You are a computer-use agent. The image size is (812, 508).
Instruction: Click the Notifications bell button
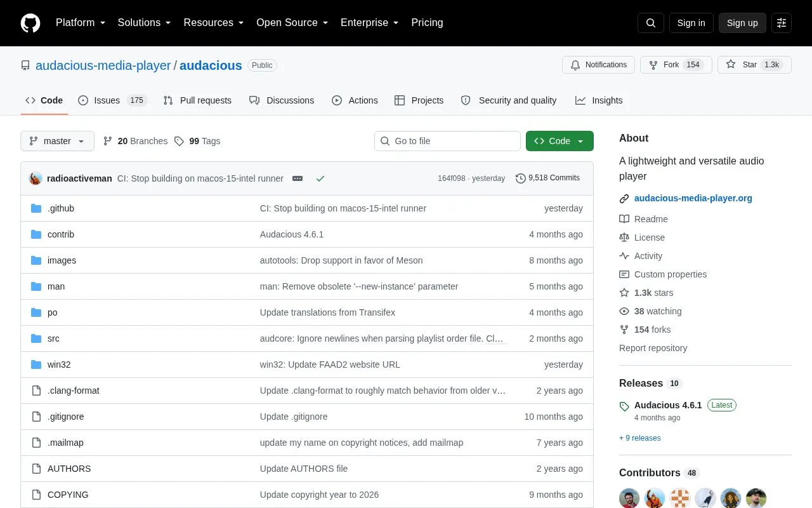(598, 65)
